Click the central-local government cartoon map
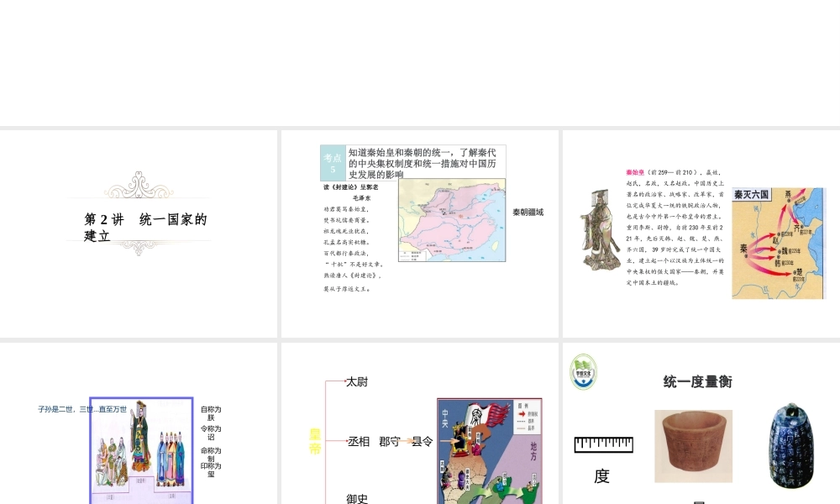 click(x=489, y=451)
